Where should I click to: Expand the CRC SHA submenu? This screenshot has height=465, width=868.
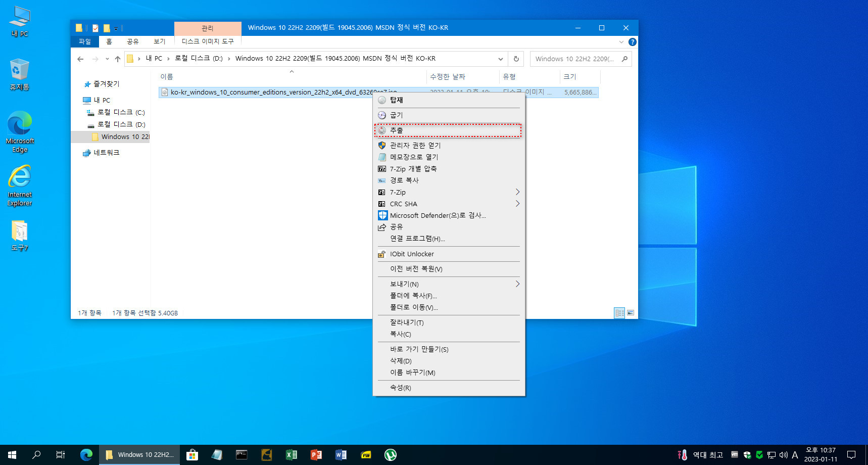point(449,204)
